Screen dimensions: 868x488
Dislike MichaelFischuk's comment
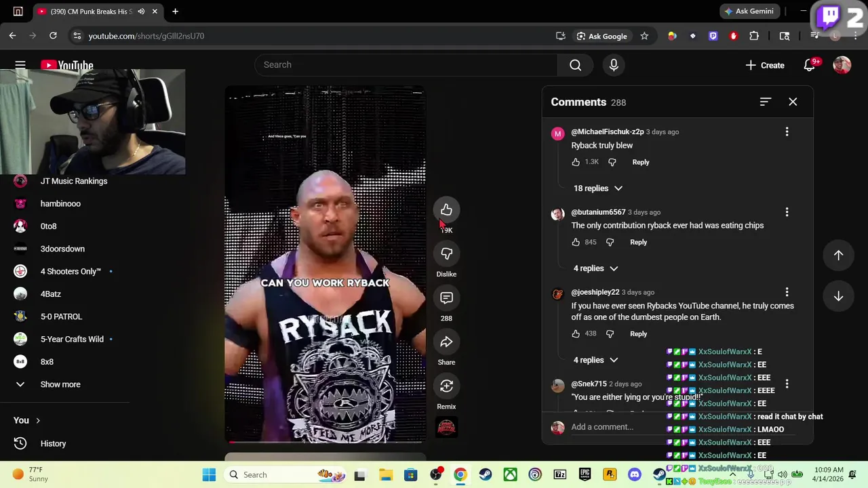612,162
